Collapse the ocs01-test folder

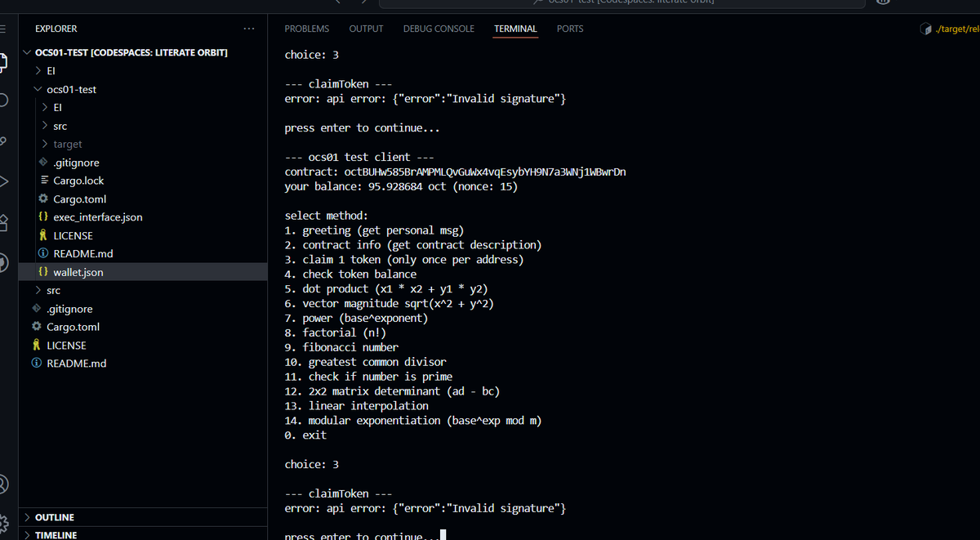tap(38, 89)
